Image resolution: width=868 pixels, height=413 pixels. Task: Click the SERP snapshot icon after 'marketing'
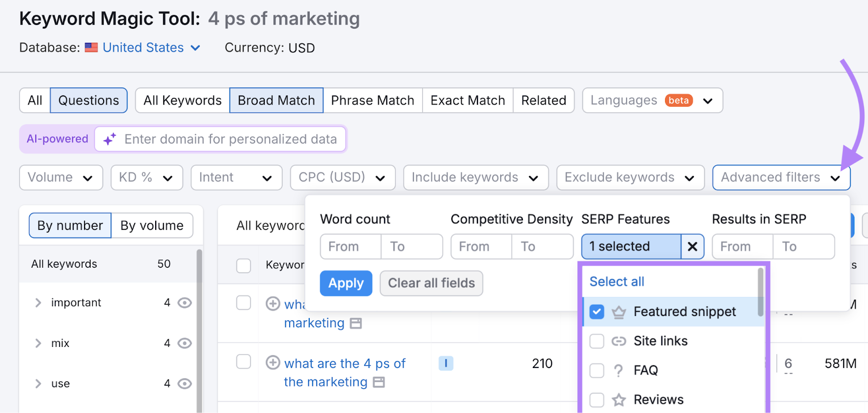[356, 324]
